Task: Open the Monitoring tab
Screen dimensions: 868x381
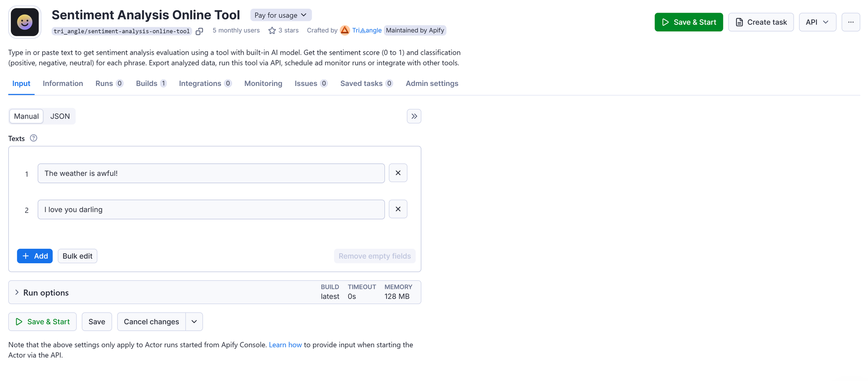Action: 263,83
